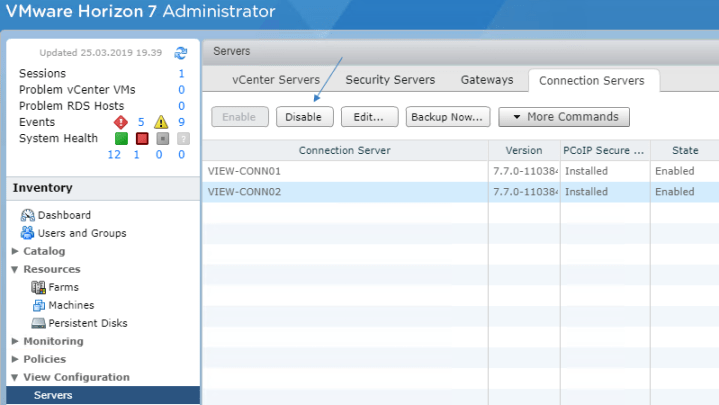Open the More Commands dropdown
Image resolution: width=719 pixels, height=405 pixels.
coord(564,117)
